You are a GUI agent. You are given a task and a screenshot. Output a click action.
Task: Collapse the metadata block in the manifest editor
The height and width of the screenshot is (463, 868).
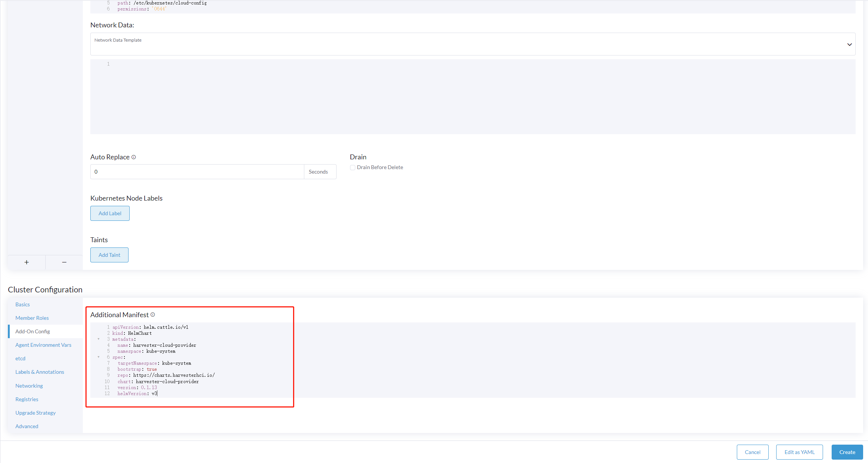(99, 339)
